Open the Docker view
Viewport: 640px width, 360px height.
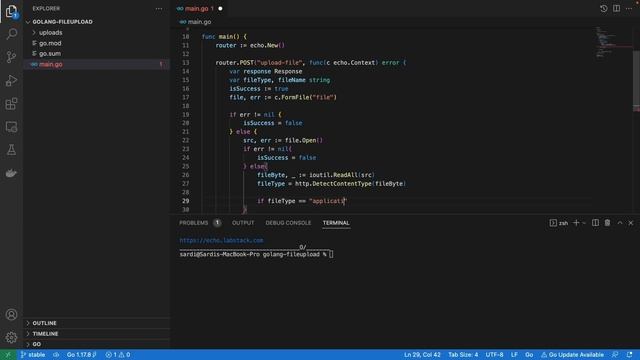coord(11,173)
